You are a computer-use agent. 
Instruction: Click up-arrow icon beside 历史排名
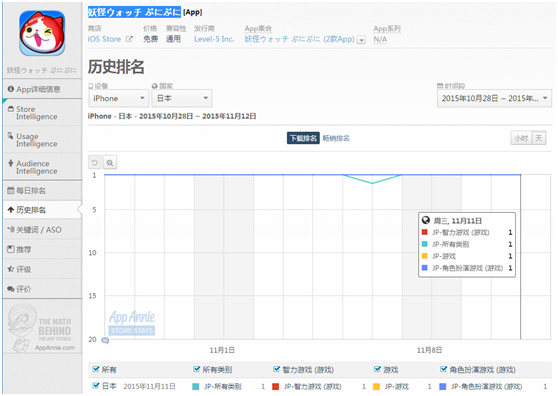coord(11,210)
